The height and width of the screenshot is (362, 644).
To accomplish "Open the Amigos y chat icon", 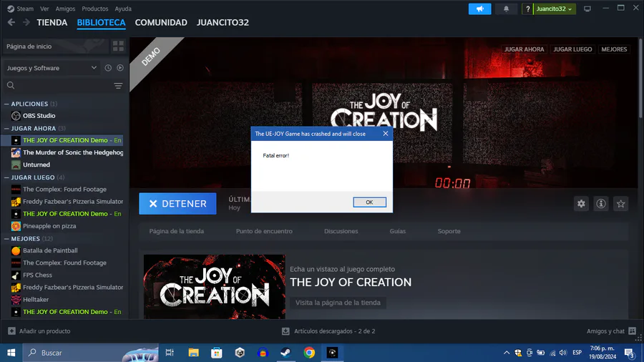I will click(632, 331).
